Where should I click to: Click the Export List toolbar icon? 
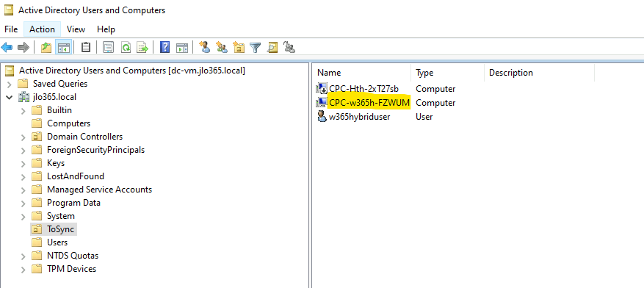[x=142, y=48]
